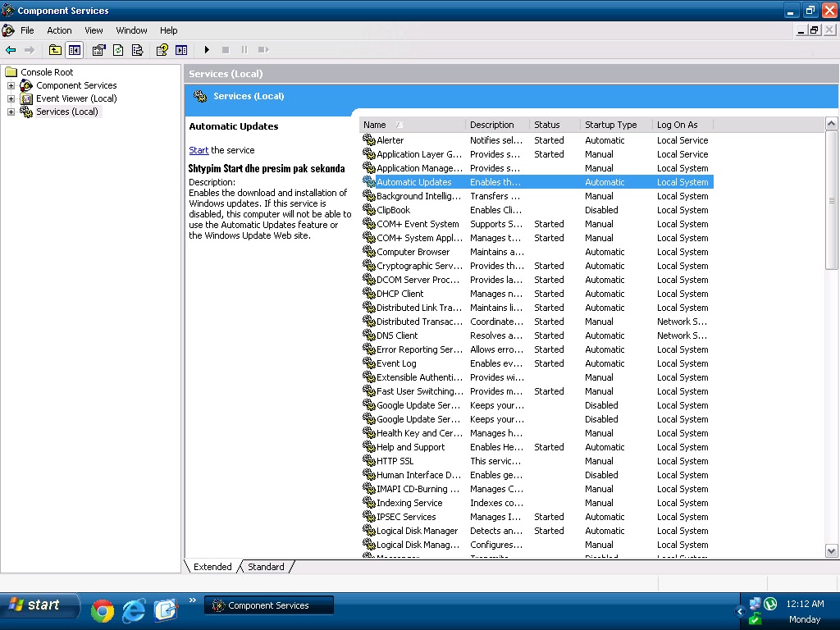Select Component Services node icon in tree
Image resolution: width=840 pixels, height=630 pixels.
tap(26, 85)
